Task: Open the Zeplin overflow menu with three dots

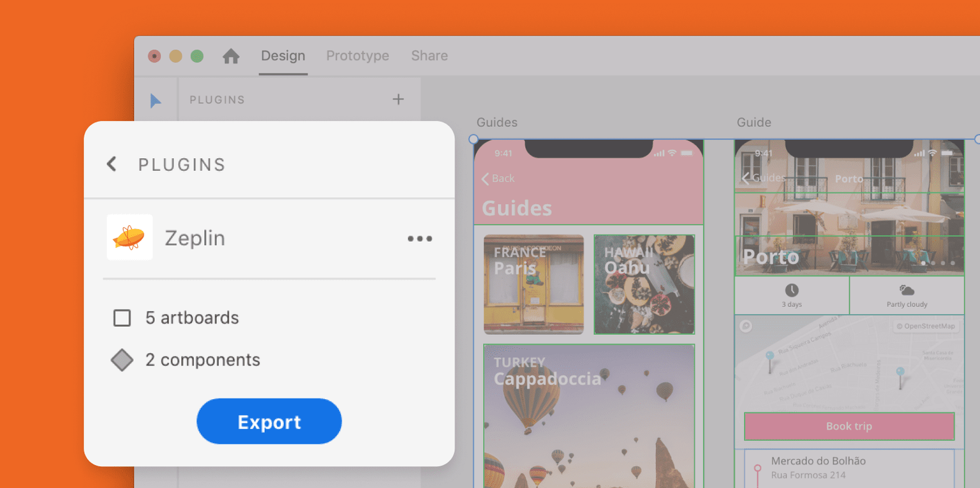Action: 420,239
